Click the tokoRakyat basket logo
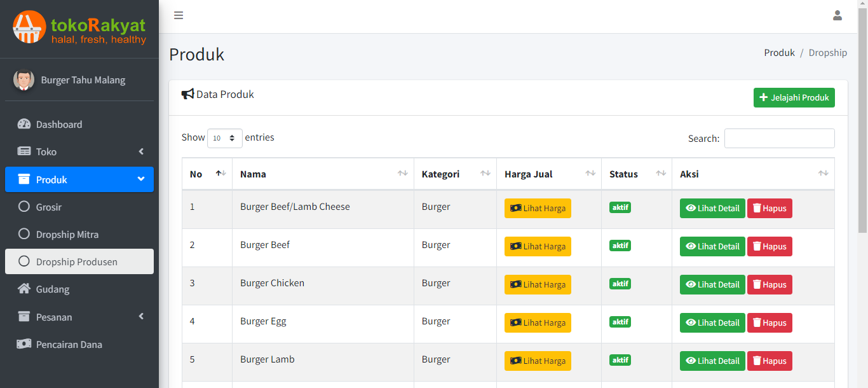 tap(29, 27)
